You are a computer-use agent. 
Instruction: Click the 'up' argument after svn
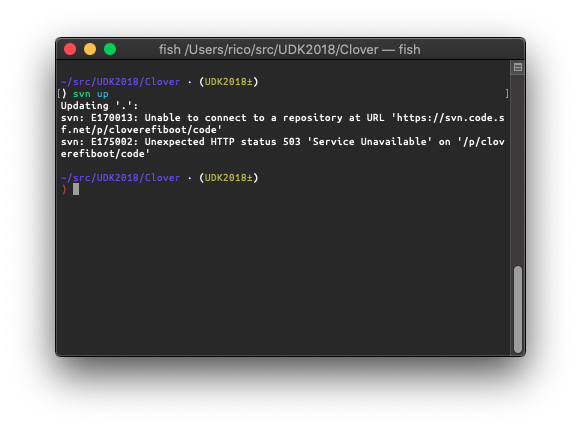[x=103, y=95]
